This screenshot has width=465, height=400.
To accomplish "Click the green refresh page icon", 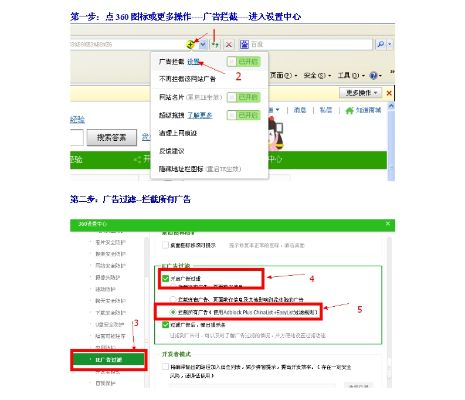I will pyautogui.click(x=216, y=44).
